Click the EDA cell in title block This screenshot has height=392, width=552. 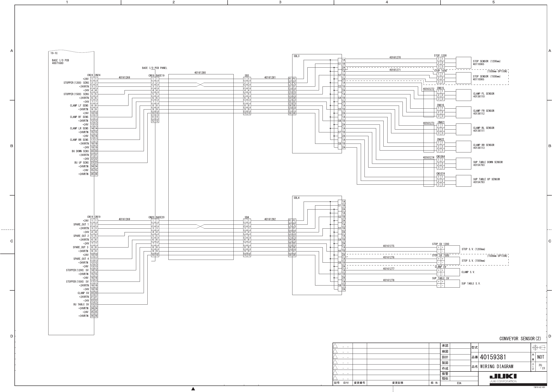pos(459,383)
